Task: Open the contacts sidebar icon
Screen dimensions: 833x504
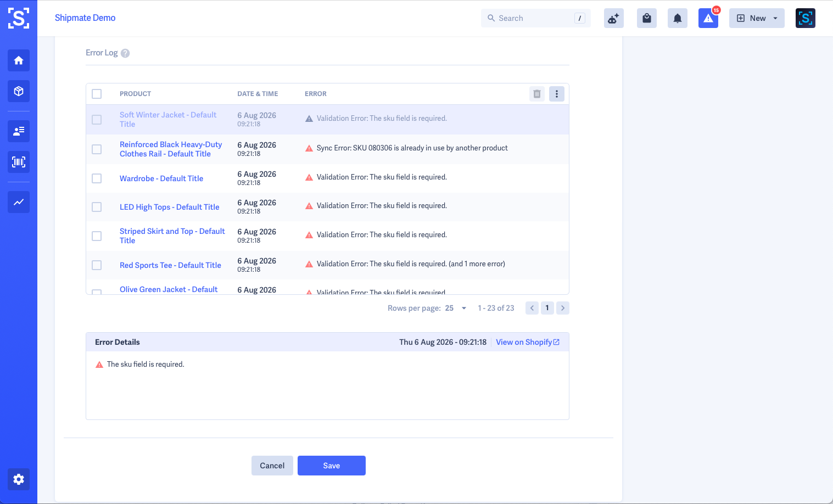Action: (x=19, y=131)
